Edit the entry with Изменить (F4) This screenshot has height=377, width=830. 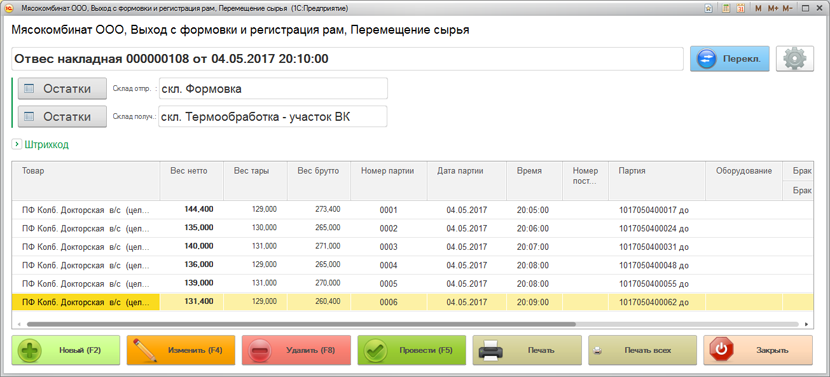coord(181,350)
